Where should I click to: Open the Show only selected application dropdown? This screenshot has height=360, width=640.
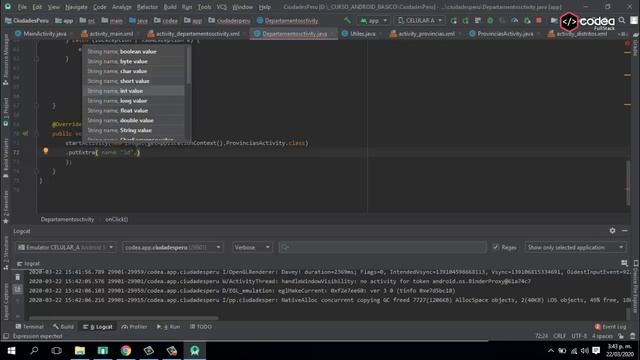click(x=575, y=247)
